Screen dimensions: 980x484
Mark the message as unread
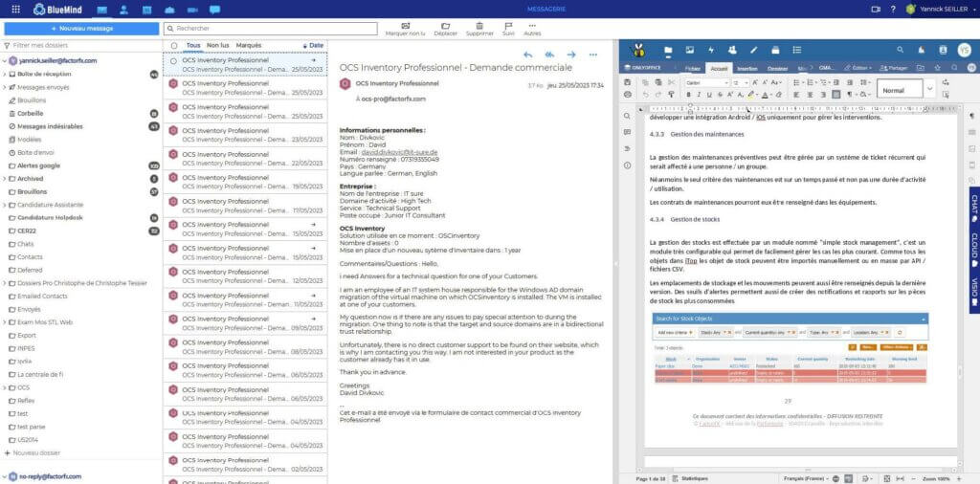point(405,29)
